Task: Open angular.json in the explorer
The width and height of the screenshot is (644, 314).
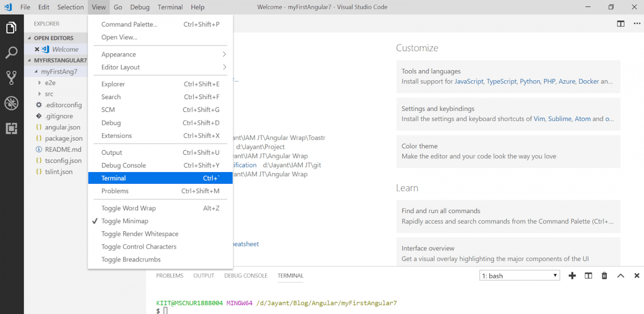Action: 62,127
